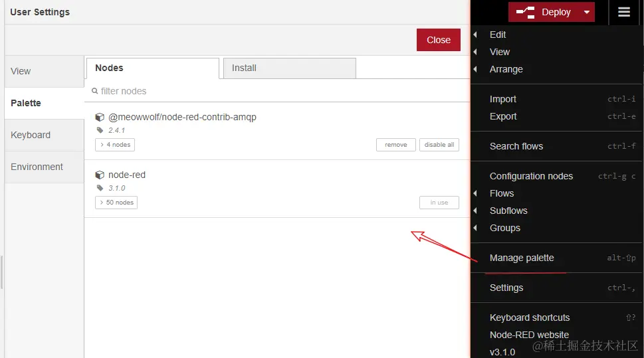Screen dimensions: 644x358
Task: Expand the Edit submenu
Action: pyautogui.click(x=556, y=35)
